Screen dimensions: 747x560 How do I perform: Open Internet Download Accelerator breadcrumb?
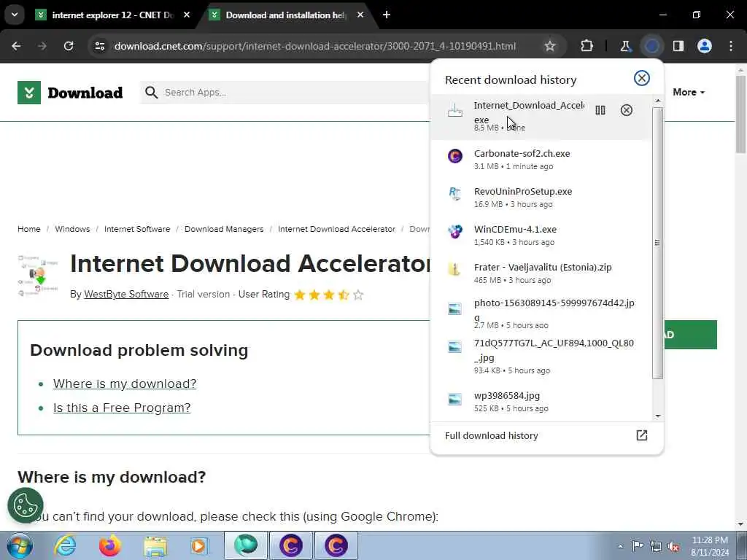coord(336,229)
